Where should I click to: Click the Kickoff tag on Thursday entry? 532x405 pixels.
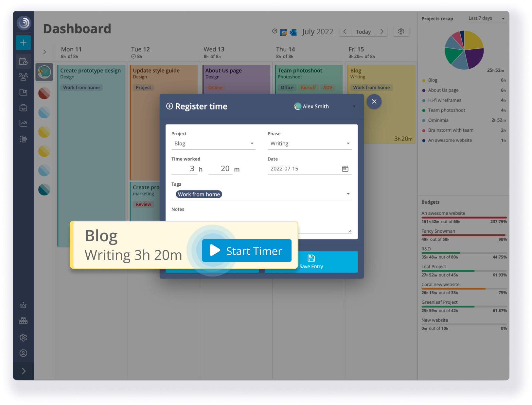tap(308, 88)
